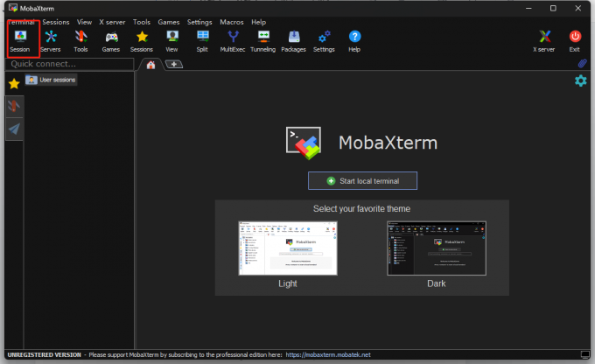Click the monitor icon in status bar
This screenshot has width=595, height=364.
click(x=584, y=354)
